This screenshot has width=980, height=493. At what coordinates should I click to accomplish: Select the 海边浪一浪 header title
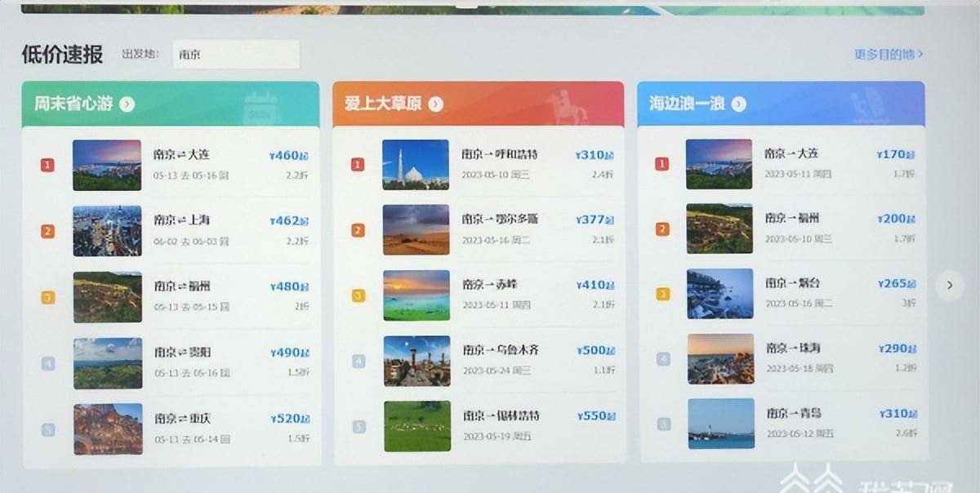coord(687,104)
